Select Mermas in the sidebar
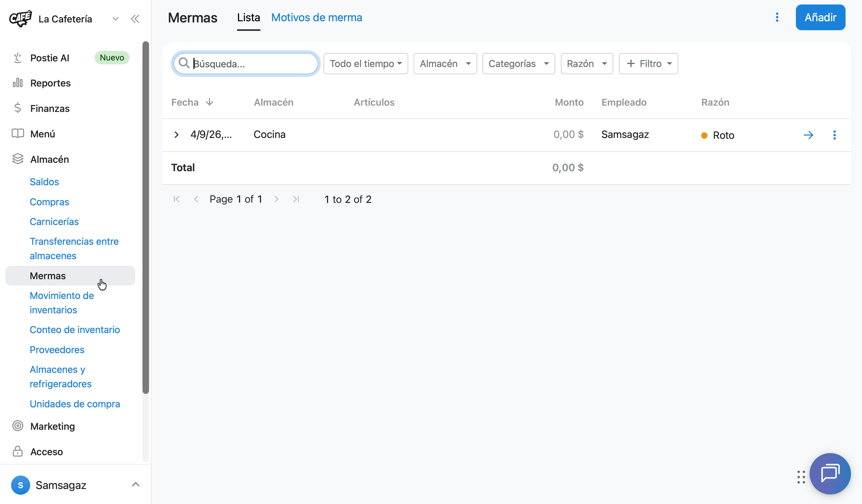The width and height of the screenshot is (862, 504). point(70,276)
